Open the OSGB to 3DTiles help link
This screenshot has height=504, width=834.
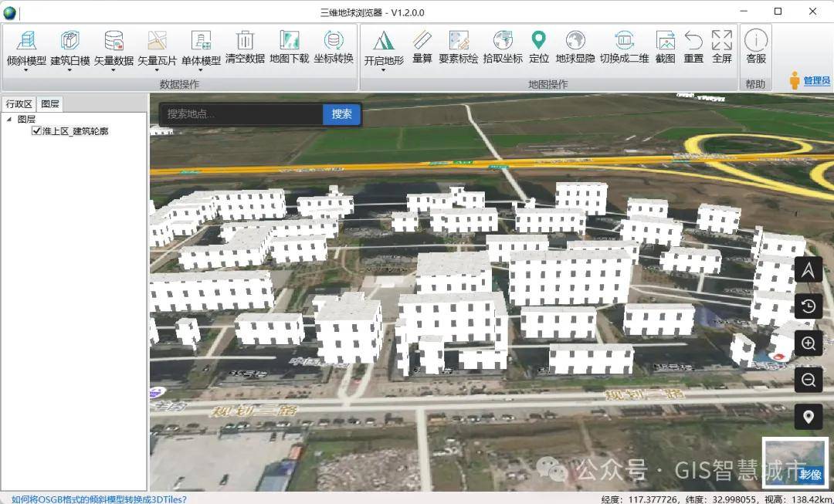coord(99,499)
